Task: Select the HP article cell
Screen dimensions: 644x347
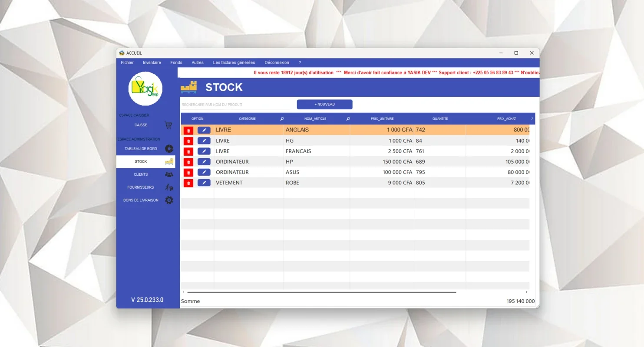Action: click(317, 162)
